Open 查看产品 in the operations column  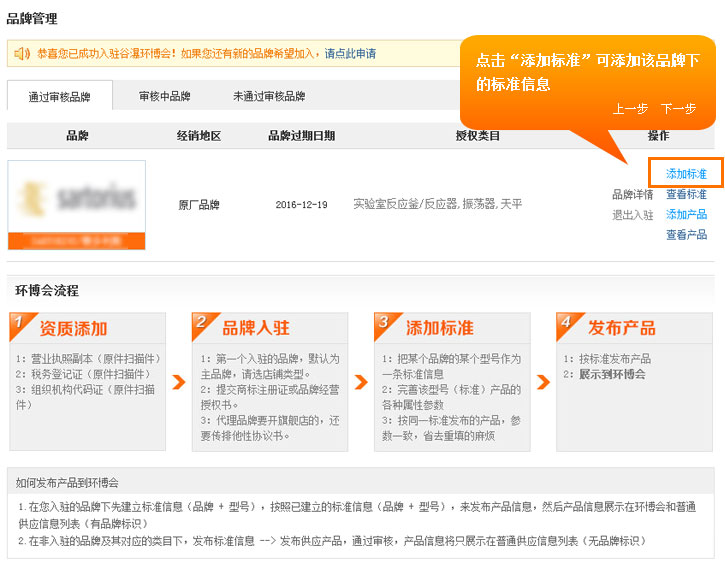(686, 234)
